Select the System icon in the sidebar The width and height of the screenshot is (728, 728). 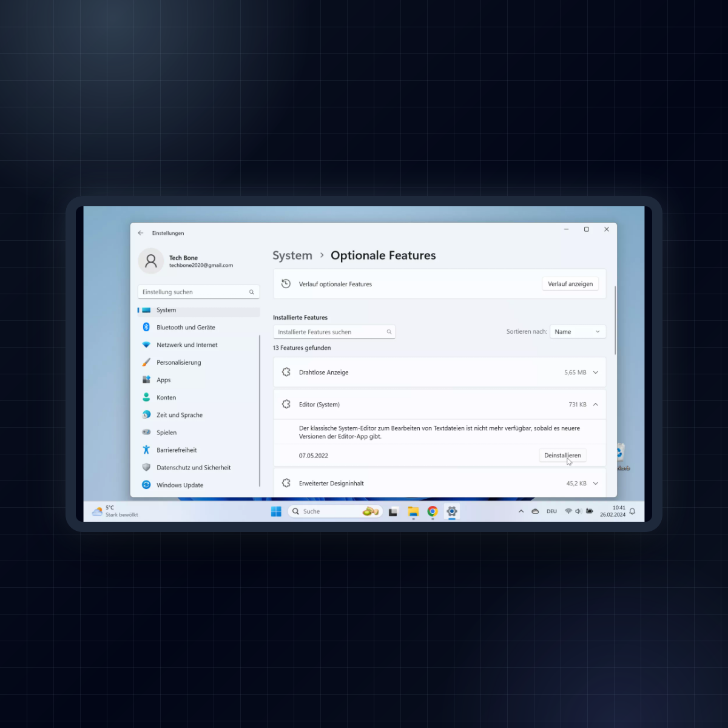(146, 310)
